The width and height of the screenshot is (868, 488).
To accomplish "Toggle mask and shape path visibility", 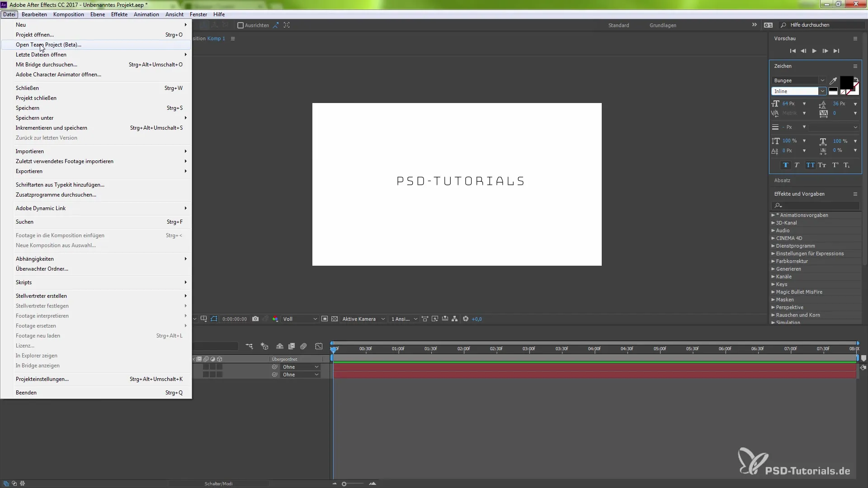I will point(214,319).
